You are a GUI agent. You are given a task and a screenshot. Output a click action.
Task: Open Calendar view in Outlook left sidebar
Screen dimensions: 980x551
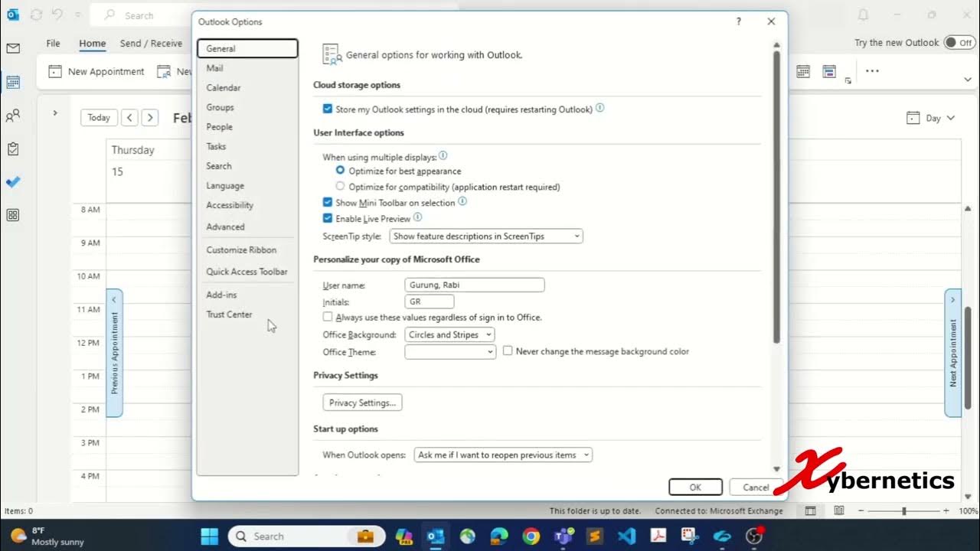click(x=12, y=82)
